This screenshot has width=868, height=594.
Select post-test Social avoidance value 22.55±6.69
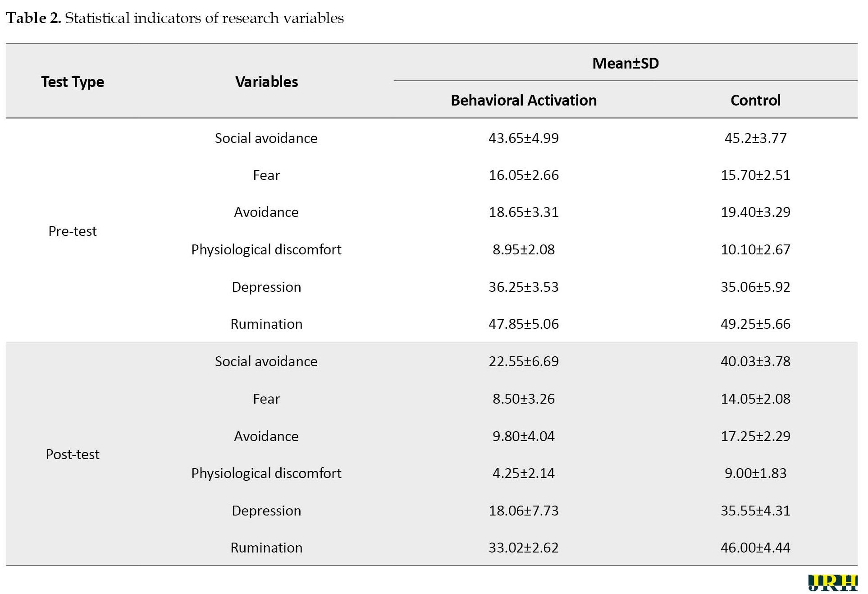pos(524,361)
